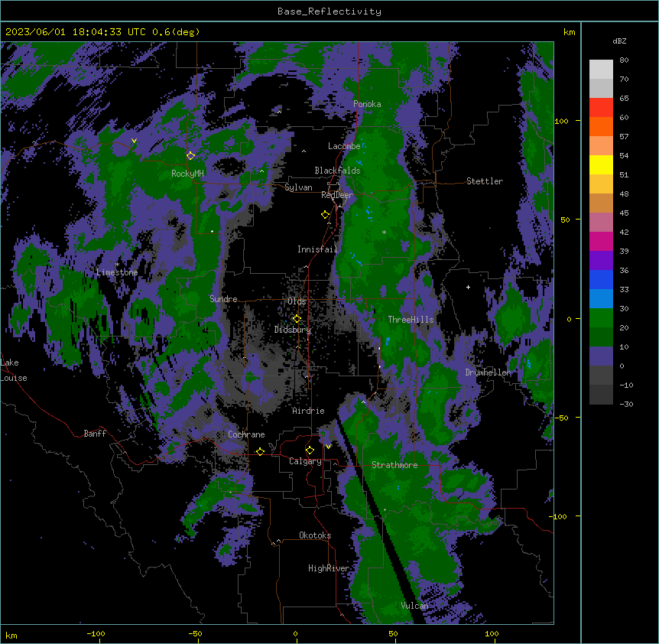The image size is (659, 644).
Task: Click the Base_Reflectivity title
Action: 329,11
